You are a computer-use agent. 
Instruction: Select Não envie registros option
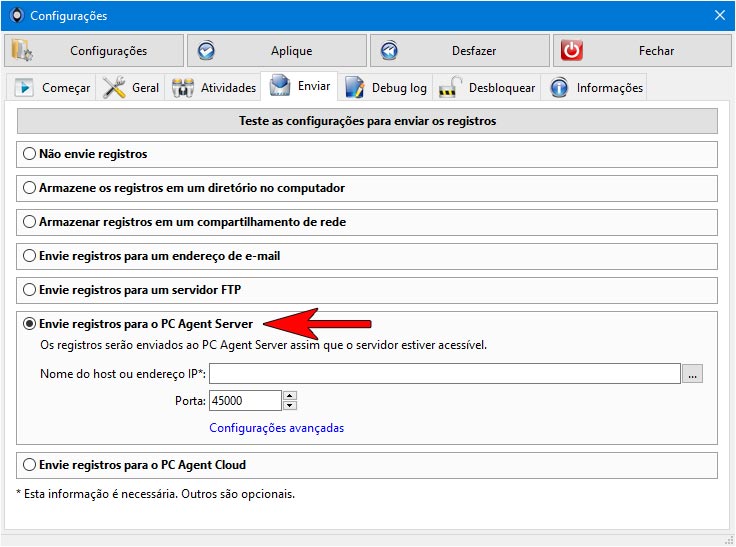pos(29,154)
